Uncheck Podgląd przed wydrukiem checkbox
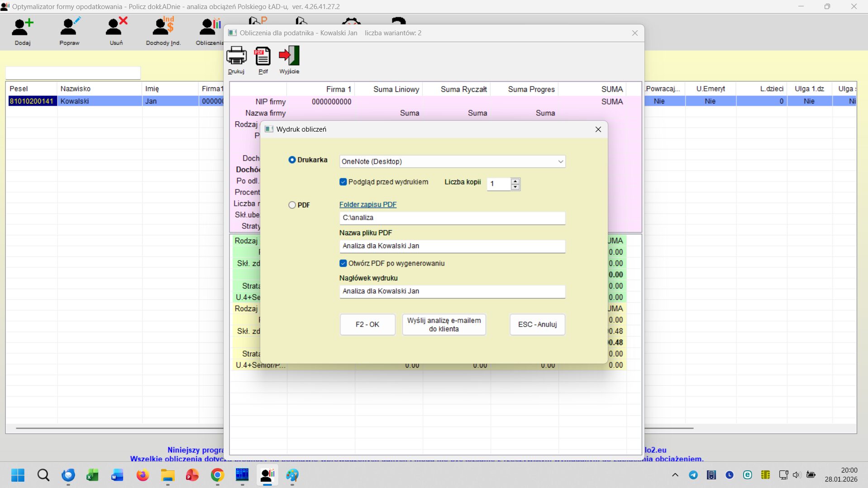This screenshot has height=488, width=868. pyautogui.click(x=343, y=182)
